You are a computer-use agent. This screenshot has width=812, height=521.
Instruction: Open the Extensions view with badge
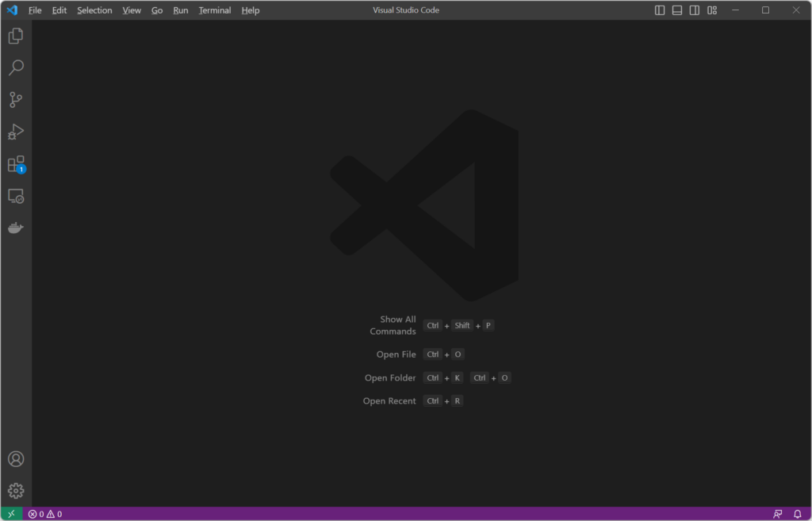(x=16, y=164)
